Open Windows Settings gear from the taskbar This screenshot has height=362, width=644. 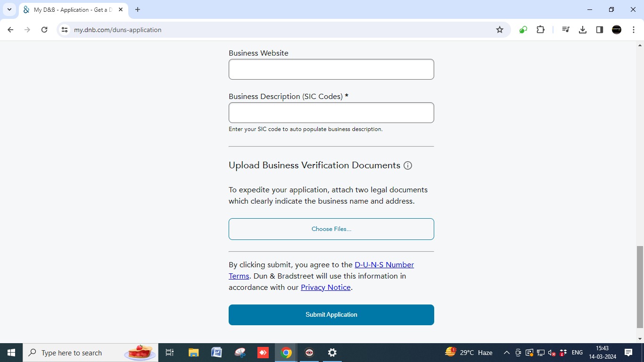point(332,352)
